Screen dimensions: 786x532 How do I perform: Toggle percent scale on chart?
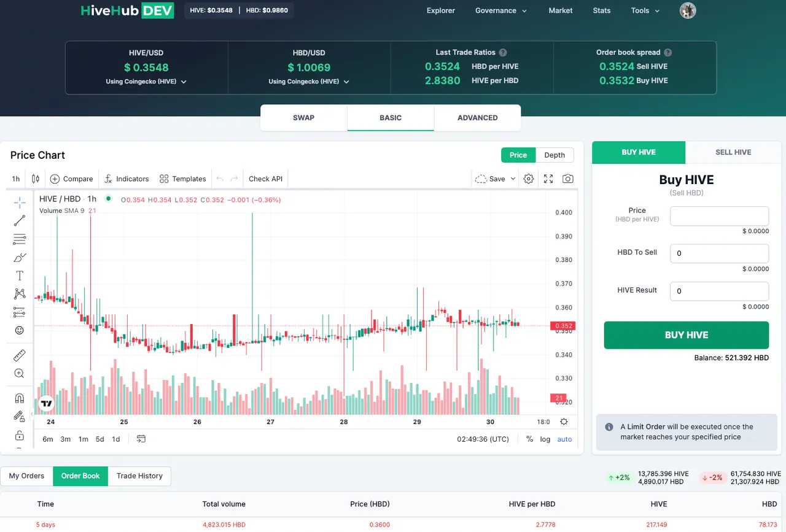click(x=529, y=439)
